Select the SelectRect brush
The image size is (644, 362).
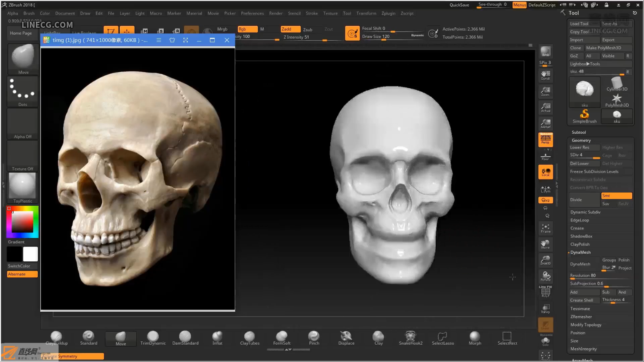[x=507, y=338]
